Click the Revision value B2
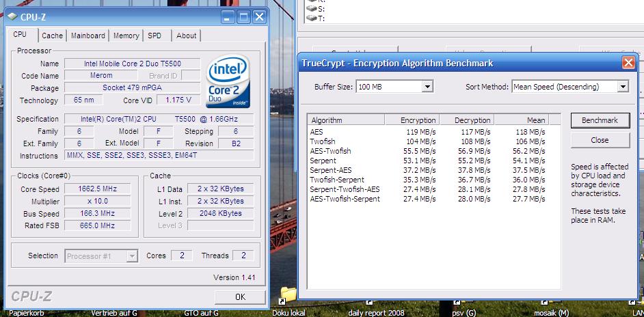This screenshot has height=317, width=644. point(236,143)
